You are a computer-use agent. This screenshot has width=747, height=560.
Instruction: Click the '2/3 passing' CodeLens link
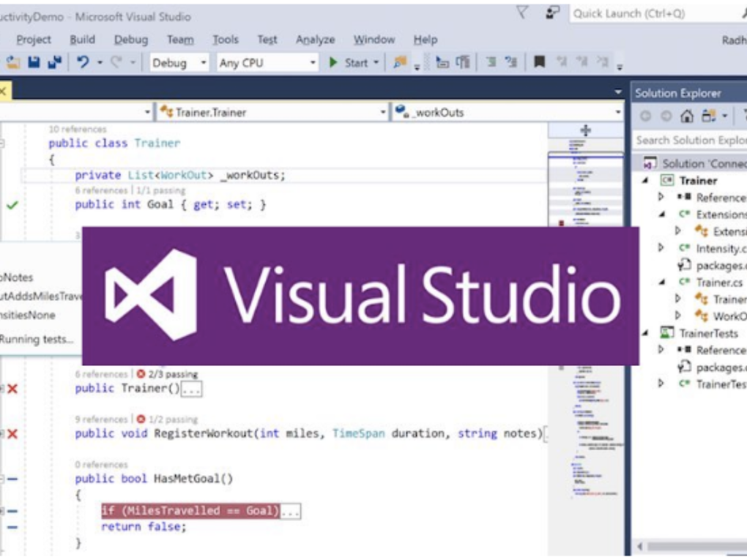pyautogui.click(x=173, y=374)
